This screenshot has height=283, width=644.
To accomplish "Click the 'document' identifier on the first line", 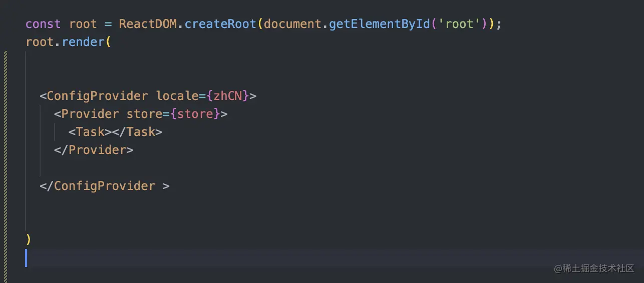I will point(292,24).
